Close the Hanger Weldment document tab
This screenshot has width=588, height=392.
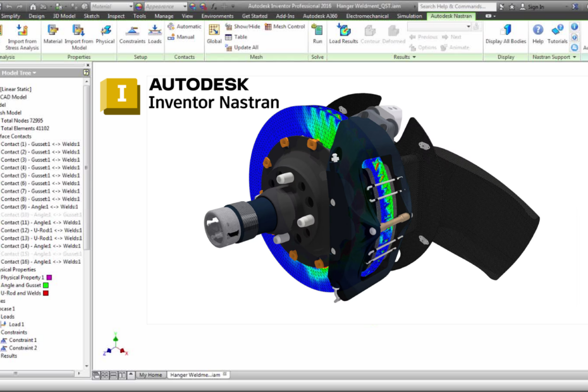coord(225,374)
